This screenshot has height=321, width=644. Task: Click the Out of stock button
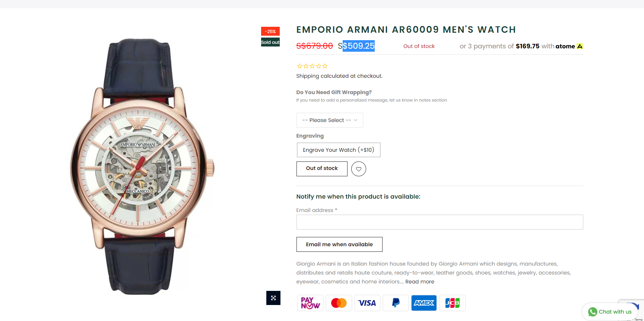(x=322, y=168)
